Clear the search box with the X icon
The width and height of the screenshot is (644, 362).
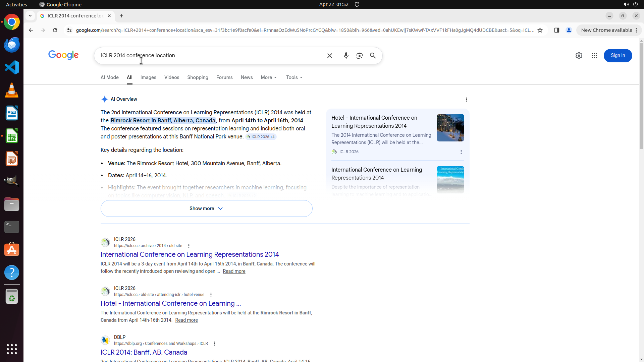tap(329, 56)
